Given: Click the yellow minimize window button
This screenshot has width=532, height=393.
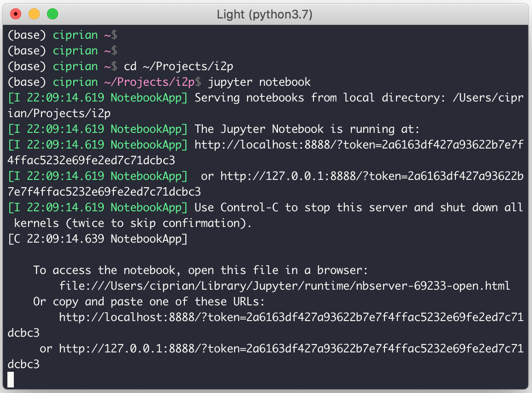Looking at the screenshot, I should (33, 14).
